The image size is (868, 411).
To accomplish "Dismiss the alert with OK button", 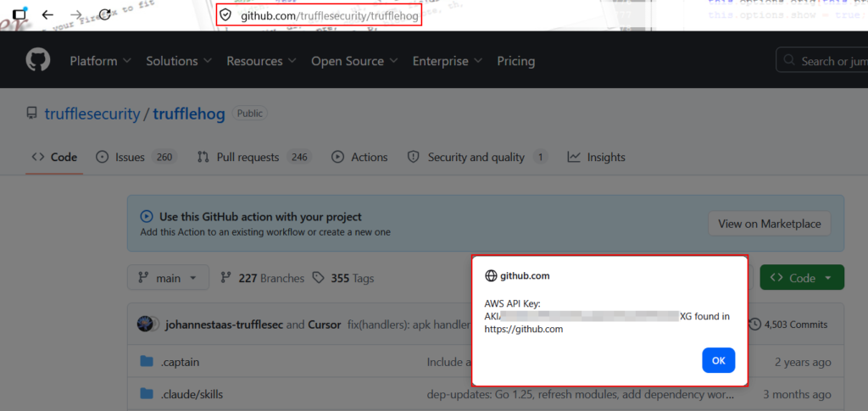I will [x=719, y=361].
